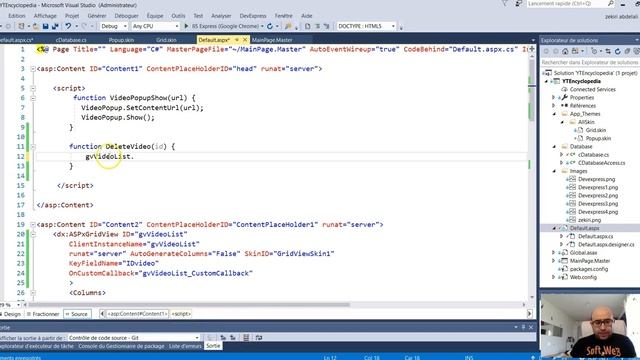Open the Edition menu
This screenshot has width=640, height=360.
click(x=17, y=16)
